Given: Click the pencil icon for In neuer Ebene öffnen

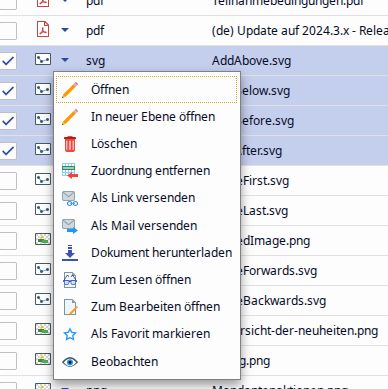Looking at the screenshot, I should point(70,117).
